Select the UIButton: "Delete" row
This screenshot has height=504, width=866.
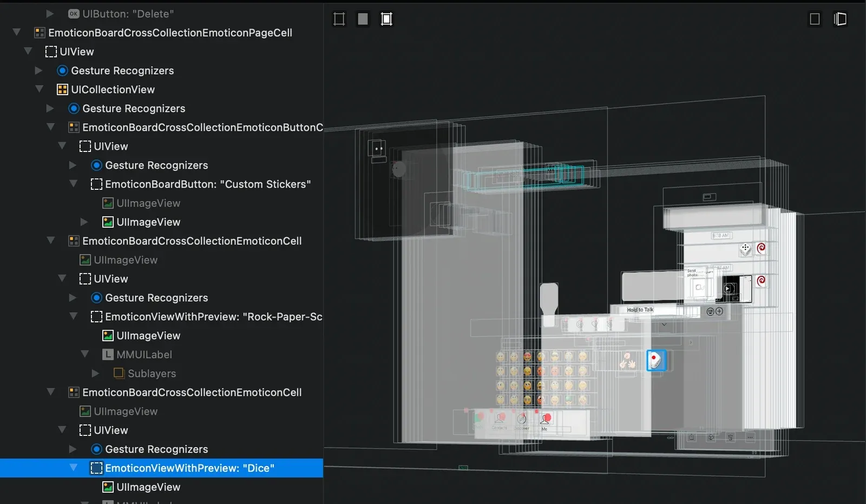pyautogui.click(x=162, y=14)
